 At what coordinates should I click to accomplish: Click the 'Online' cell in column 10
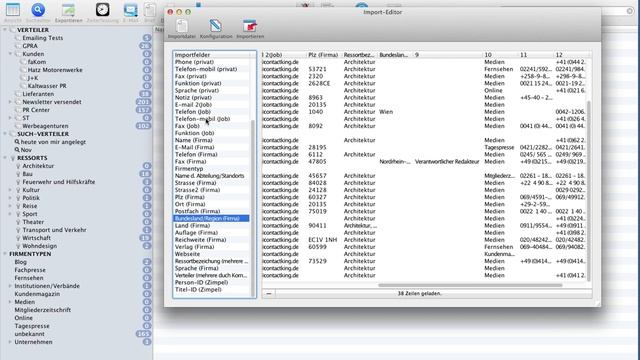tap(493, 91)
